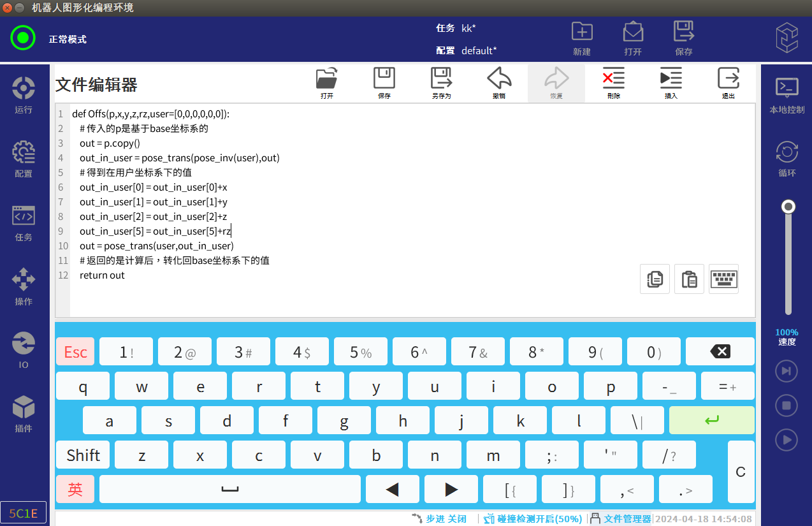Click the speed slider handle
Viewport: 812px width, 526px height.
[x=788, y=207]
